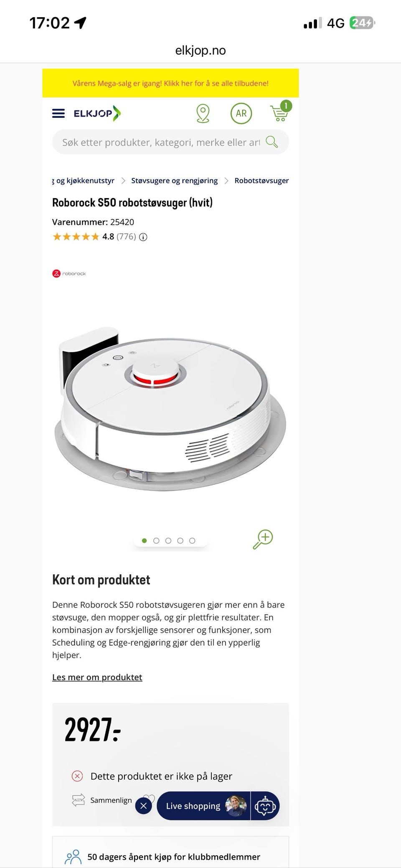
Task: Zoom the product image with magnifier plus
Action: click(x=263, y=539)
